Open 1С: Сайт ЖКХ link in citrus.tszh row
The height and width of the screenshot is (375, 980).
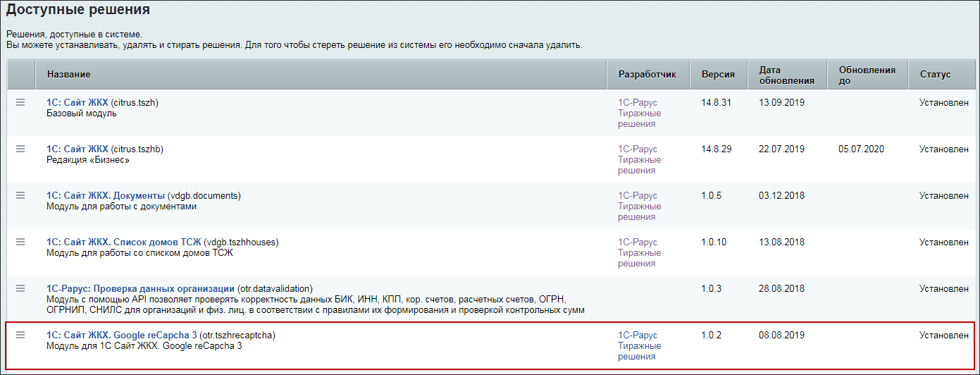[x=77, y=102]
